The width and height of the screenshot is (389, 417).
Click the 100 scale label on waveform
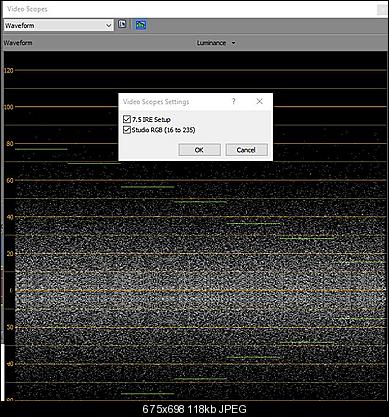click(9, 107)
